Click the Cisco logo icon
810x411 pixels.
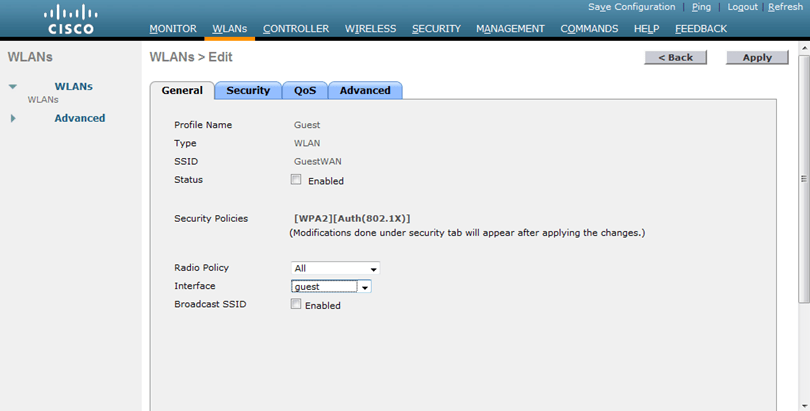pos(71,18)
